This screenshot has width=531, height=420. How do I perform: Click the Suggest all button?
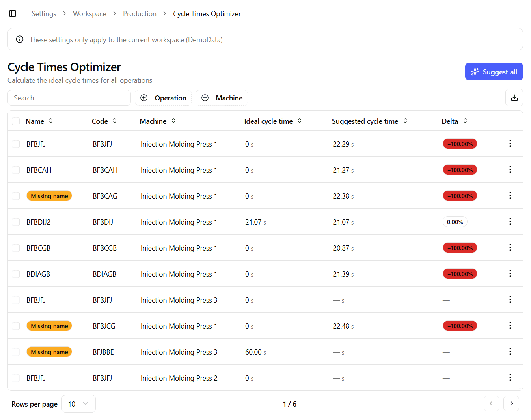494,71
